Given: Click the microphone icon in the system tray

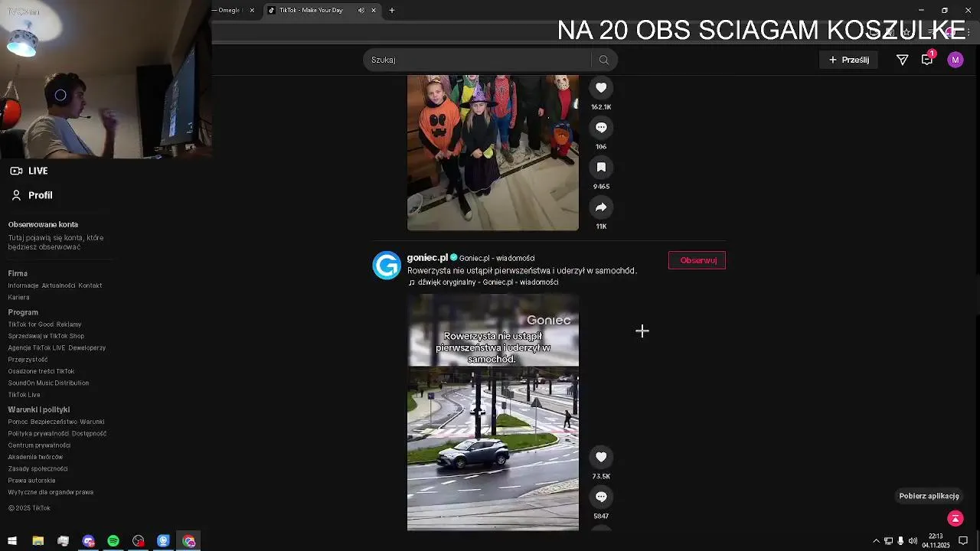Looking at the screenshot, I should [900, 541].
